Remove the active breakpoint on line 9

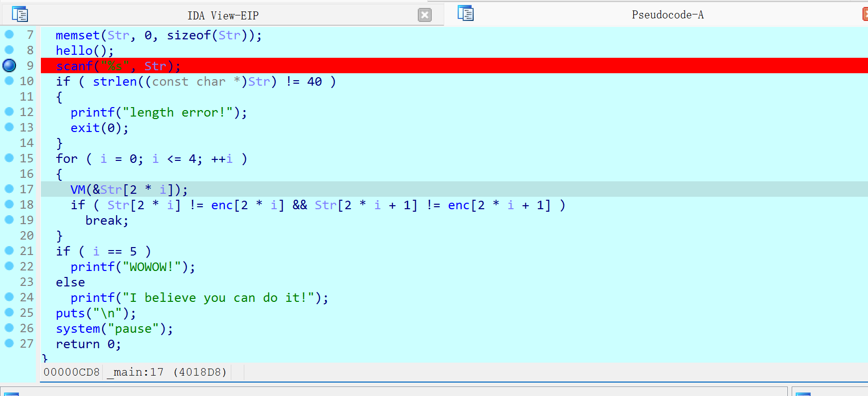click(9, 65)
